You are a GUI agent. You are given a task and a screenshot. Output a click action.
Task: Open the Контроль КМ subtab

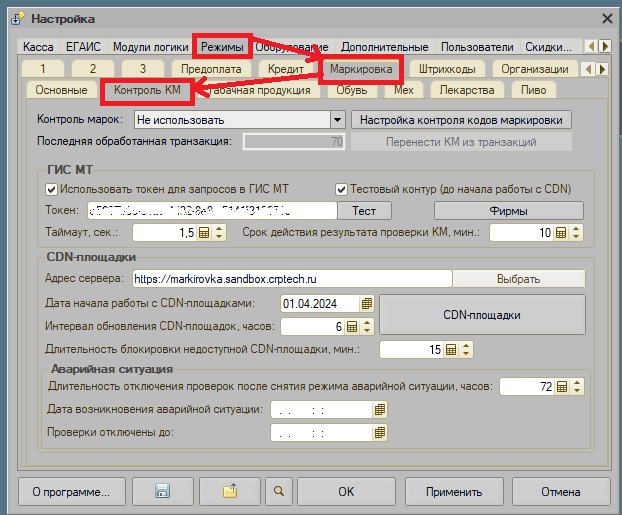pyautogui.click(x=147, y=90)
